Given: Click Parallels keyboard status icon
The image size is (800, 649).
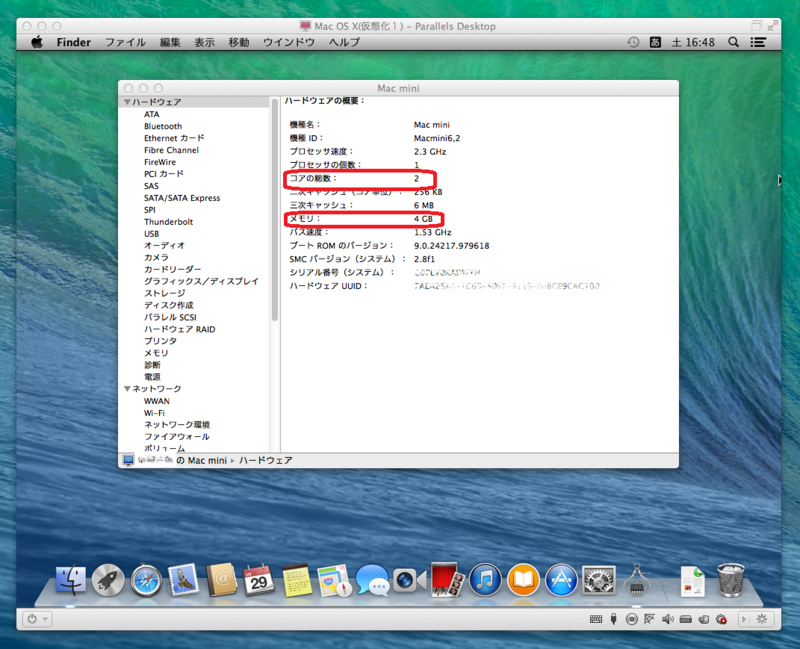Looking at the screenshot, I should [596, 619].
